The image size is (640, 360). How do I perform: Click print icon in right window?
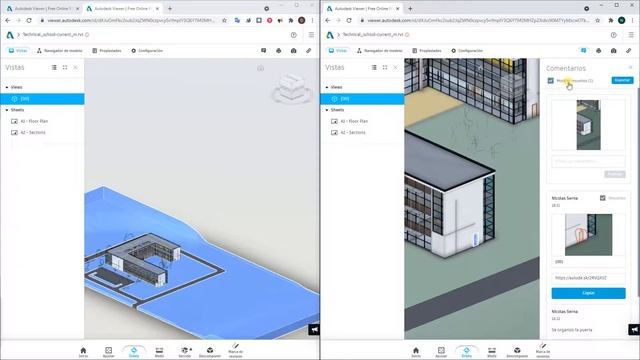(x=599, y=51)
